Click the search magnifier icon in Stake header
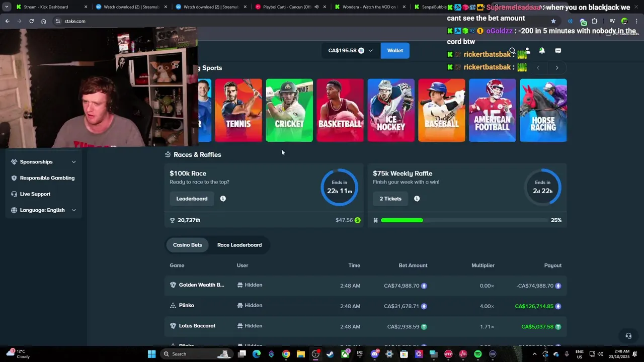The image size is (644, 362). [512, 51]
